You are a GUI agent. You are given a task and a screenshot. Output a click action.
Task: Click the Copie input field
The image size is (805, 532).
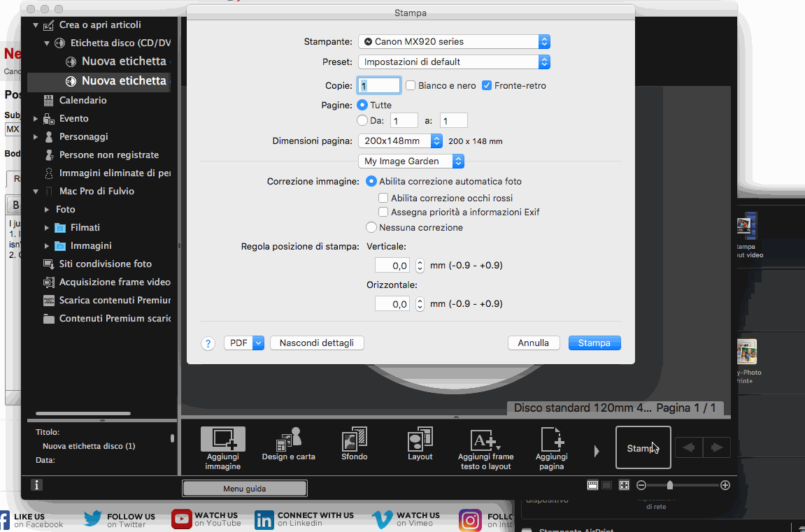click(x=378, y=85)
